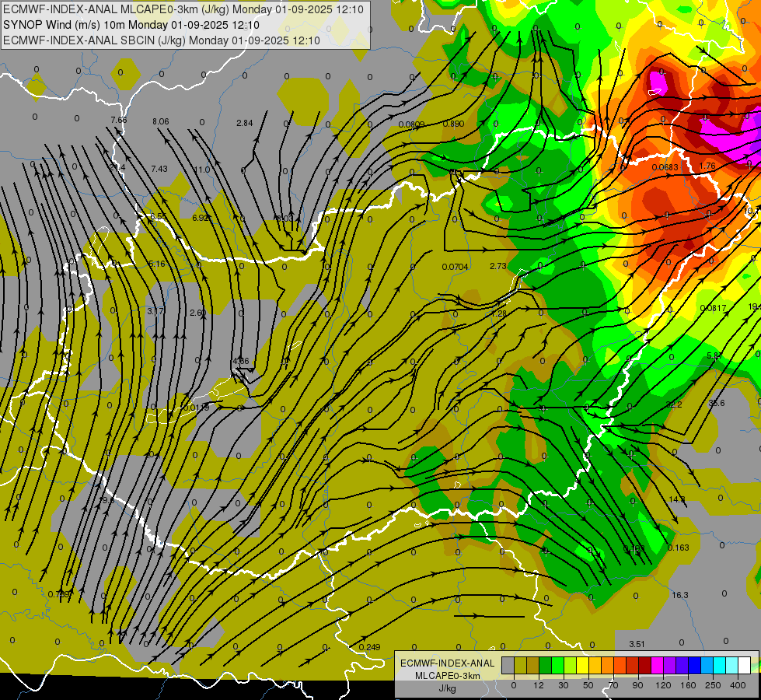The width and height of the screenshot is (761, 700).
Task: Click the map value 6.92
Action: tap(201, 218)
